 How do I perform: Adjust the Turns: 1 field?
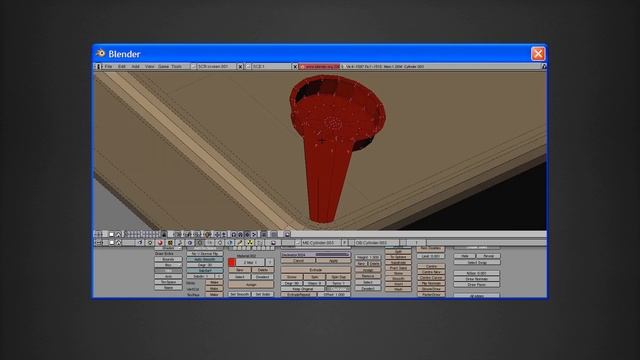[338, 283]
